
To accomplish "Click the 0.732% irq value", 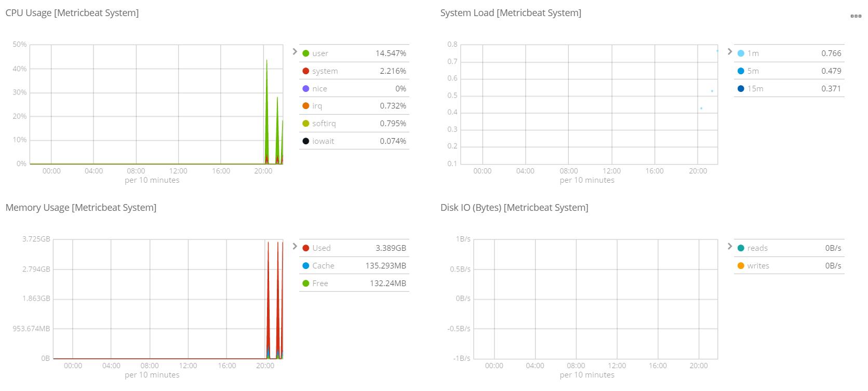I will pos(393,106).
